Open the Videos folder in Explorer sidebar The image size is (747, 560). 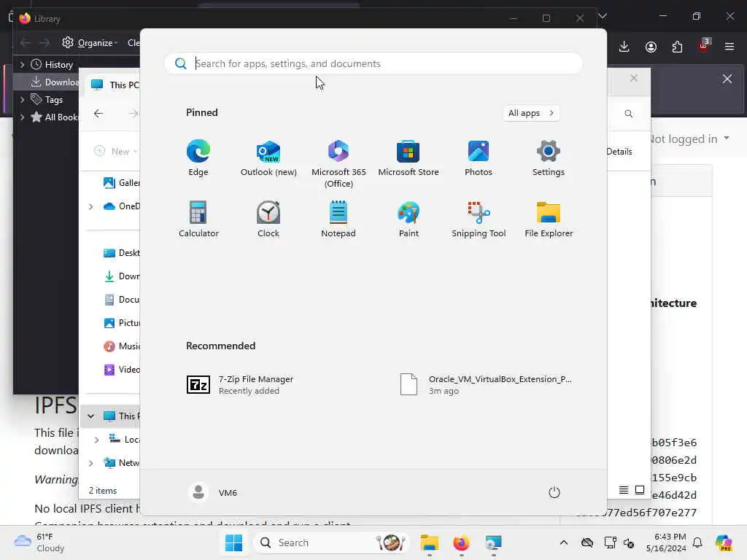tap(122, 370)
